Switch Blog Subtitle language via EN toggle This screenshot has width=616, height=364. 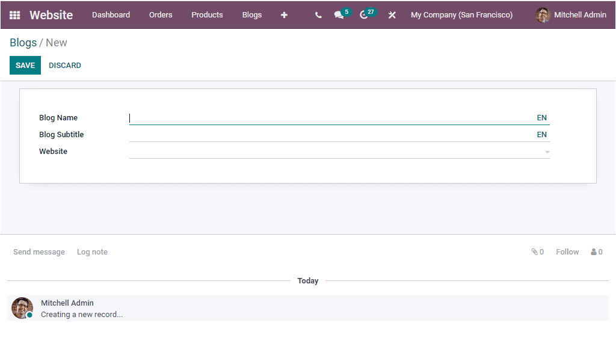[x=541, y=134]
